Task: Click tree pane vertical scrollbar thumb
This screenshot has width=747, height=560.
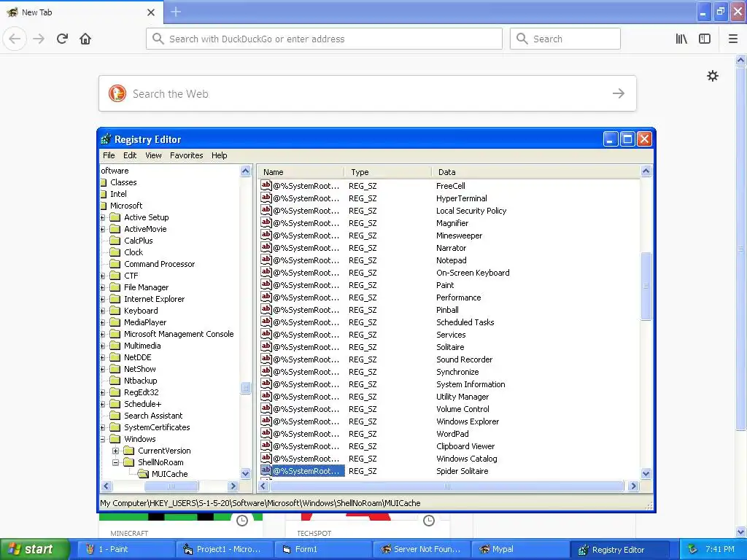Action: (x=245, y=388)
